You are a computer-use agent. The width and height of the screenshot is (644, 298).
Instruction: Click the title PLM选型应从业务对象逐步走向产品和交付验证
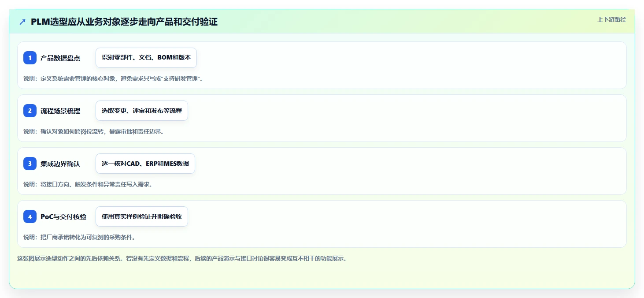pyautogui.click(x=124, y=22)
